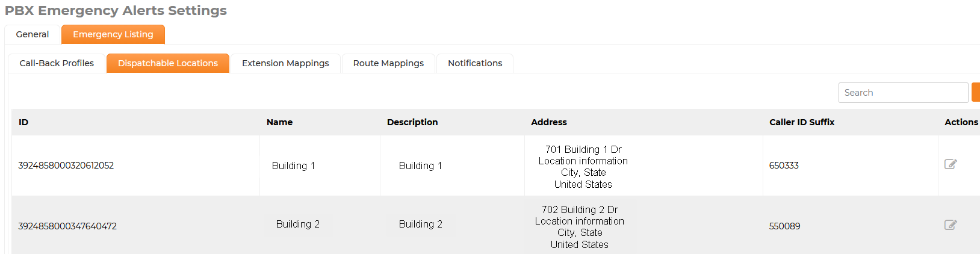Click the 701 Building 1 Dr address
This screenshot has height=254, width=980.
583,149
